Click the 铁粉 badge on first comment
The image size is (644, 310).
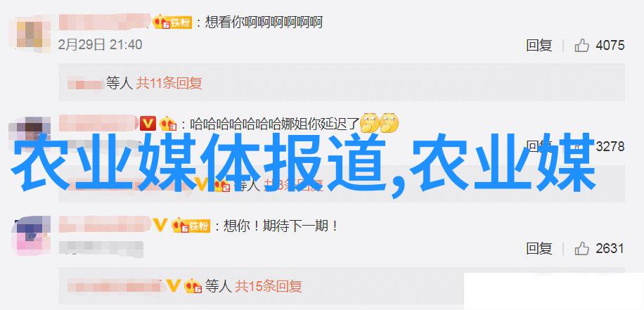pyautogui.click(x=173, y=22)
